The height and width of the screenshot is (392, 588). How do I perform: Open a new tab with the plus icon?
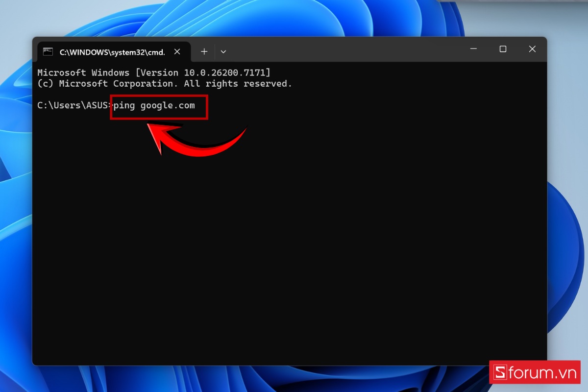click(204, 51)
